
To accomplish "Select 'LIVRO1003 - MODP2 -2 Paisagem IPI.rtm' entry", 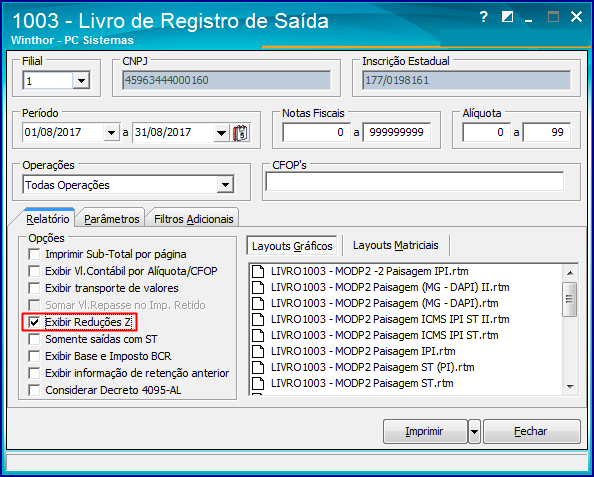I will tap(369, 271).
